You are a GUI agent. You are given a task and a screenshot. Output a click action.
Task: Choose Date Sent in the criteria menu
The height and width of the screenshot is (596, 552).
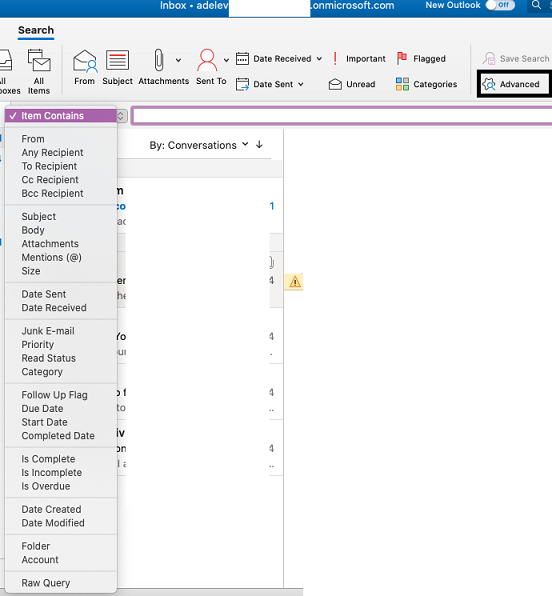pyautogui.click(x=61, y=294)
